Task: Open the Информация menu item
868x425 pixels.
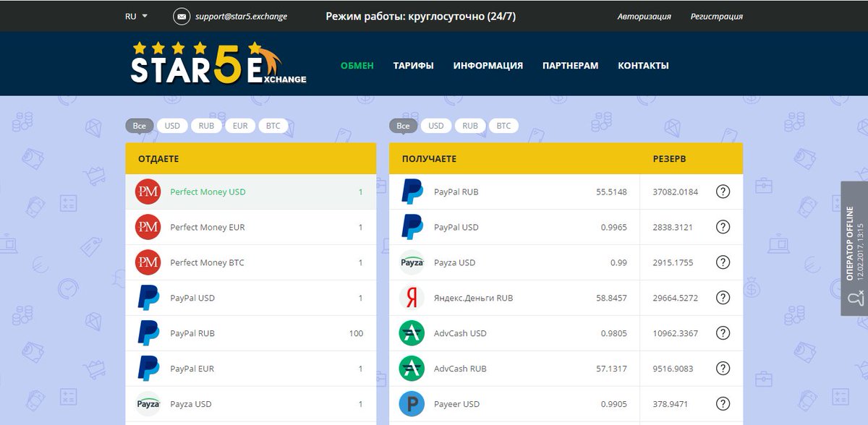Action: click(x=488, y=66)
